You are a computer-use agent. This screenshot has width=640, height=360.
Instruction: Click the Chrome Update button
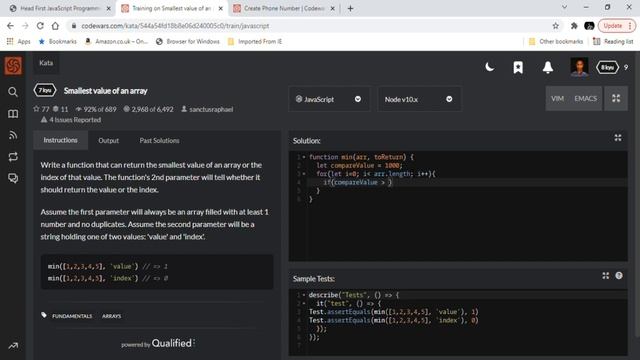click(617, 26)
